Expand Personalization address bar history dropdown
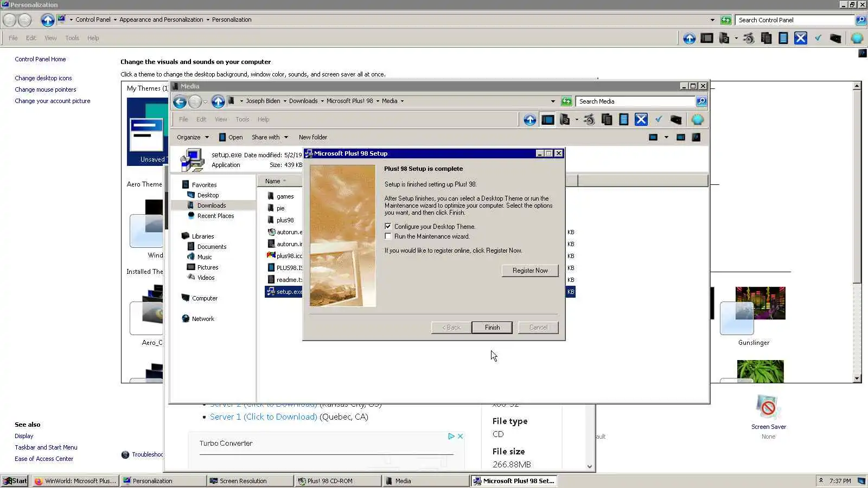 pos(712,20)
